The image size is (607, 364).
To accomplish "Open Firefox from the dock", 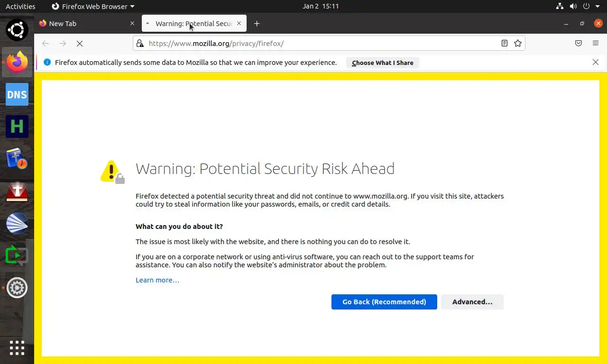I will coord(17,62).
